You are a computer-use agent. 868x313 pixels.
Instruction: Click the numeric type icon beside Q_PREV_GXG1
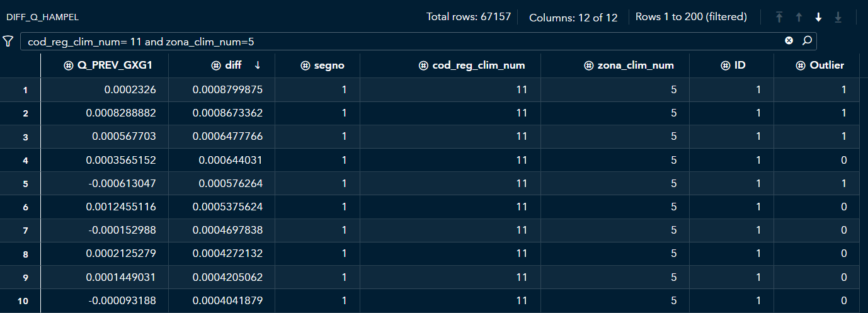click(69, 65)
